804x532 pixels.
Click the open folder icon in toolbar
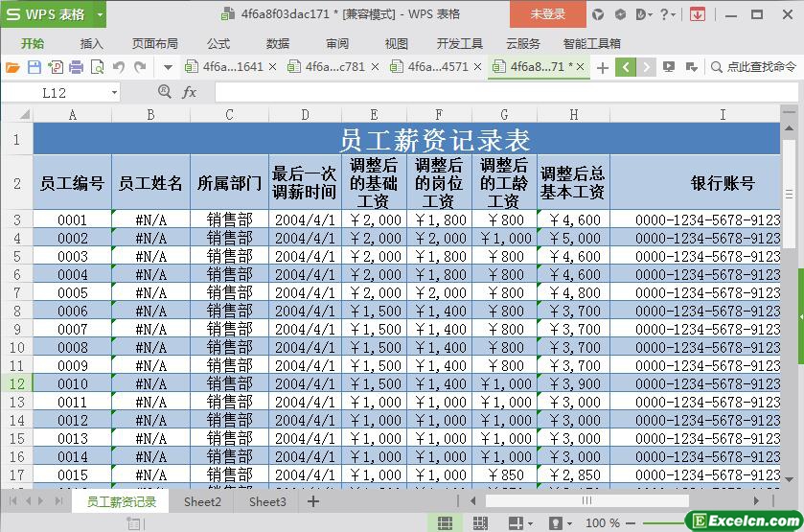[x=12, y=67]
